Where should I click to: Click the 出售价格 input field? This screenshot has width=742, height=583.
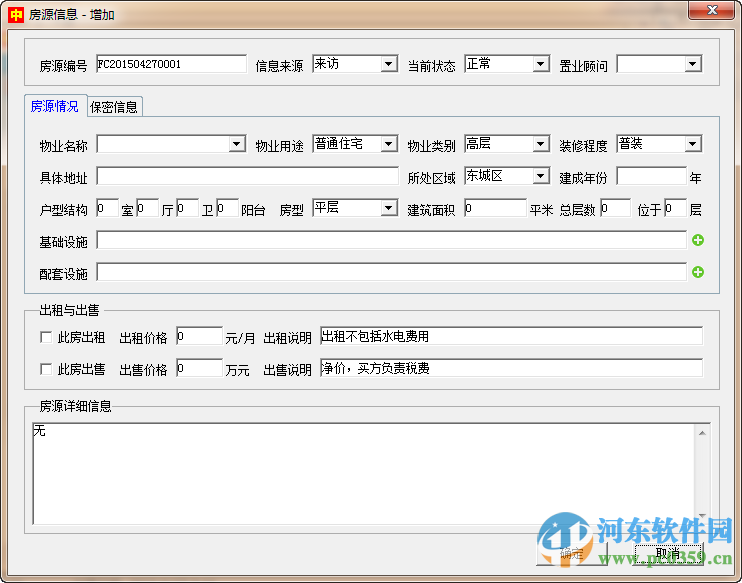coord(199,368)
